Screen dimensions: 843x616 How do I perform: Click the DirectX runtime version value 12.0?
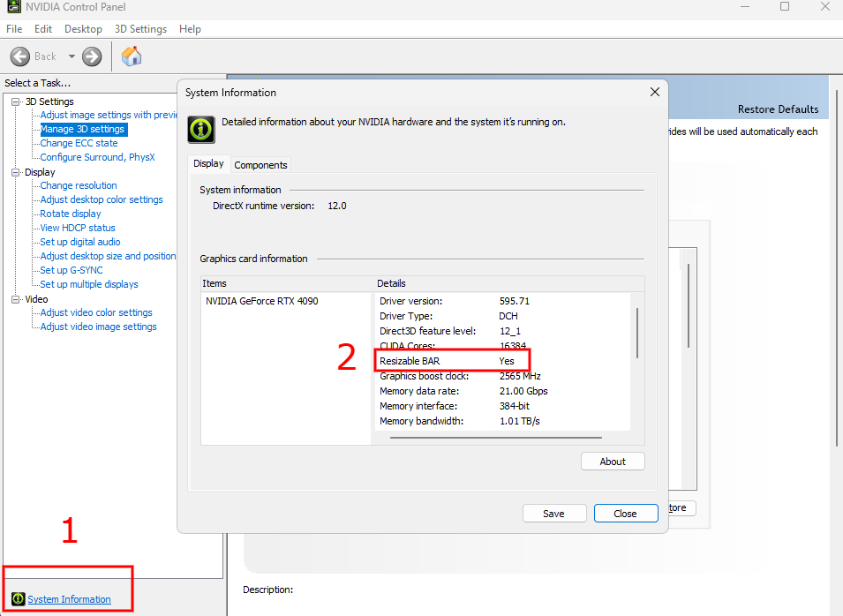[x=337, y=206]
